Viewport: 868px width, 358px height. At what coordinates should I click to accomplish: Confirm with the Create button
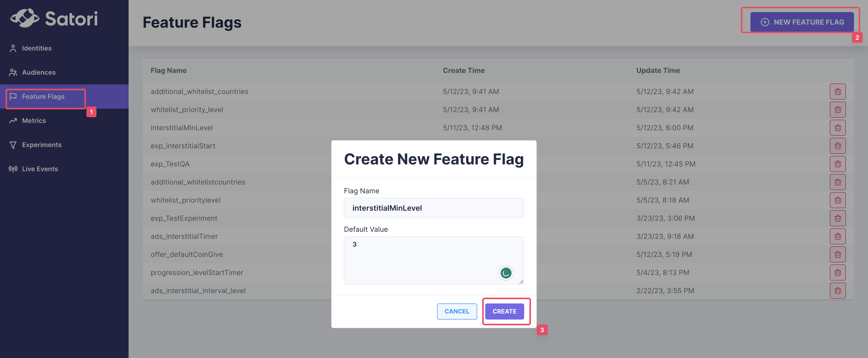pos(504,311)
